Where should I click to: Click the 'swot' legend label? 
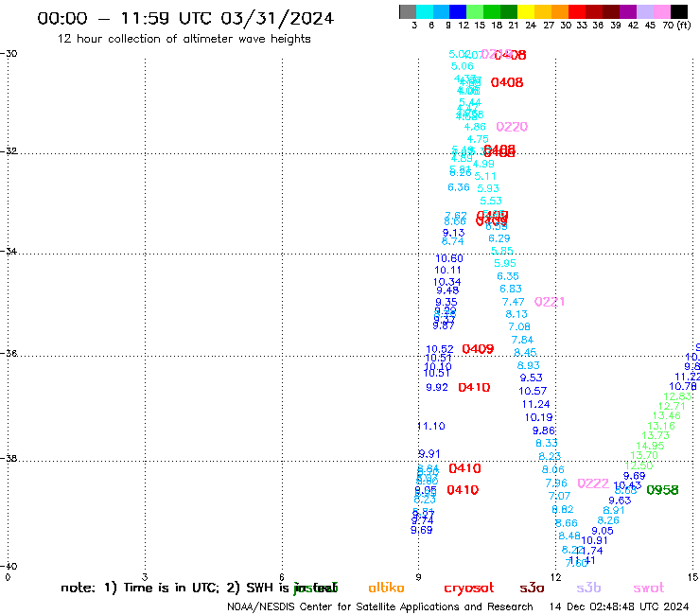click(x=649, y=589)
